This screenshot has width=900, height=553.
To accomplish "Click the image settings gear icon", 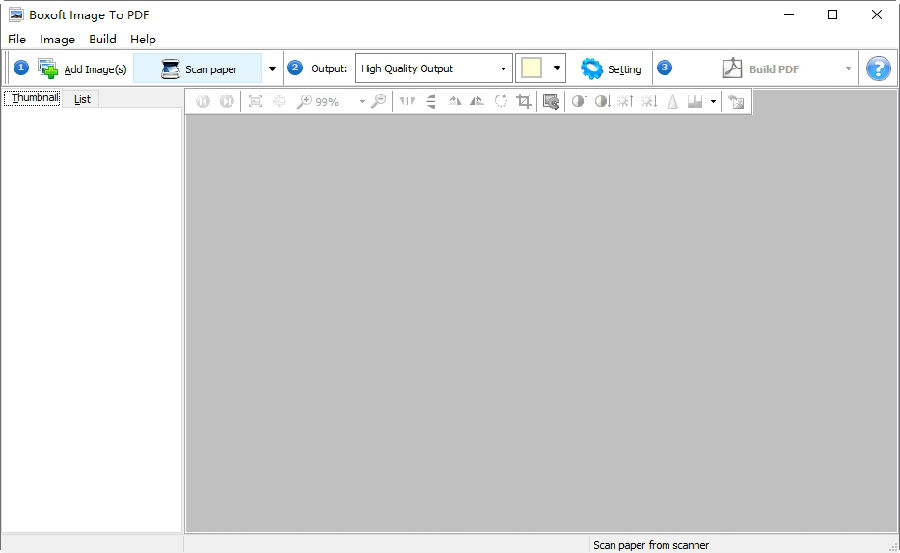I will (x=551, y=102).
